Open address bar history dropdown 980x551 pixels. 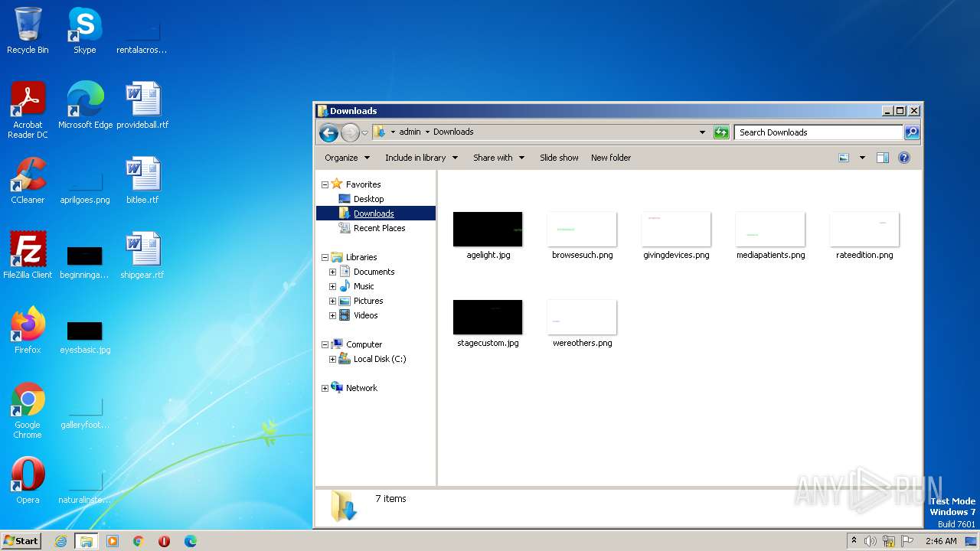coord(702,132)
